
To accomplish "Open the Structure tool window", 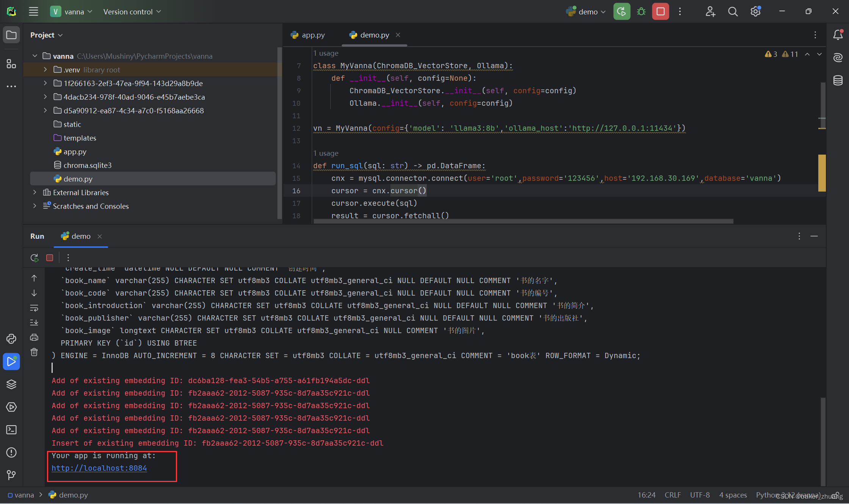I will pos(11,64).
